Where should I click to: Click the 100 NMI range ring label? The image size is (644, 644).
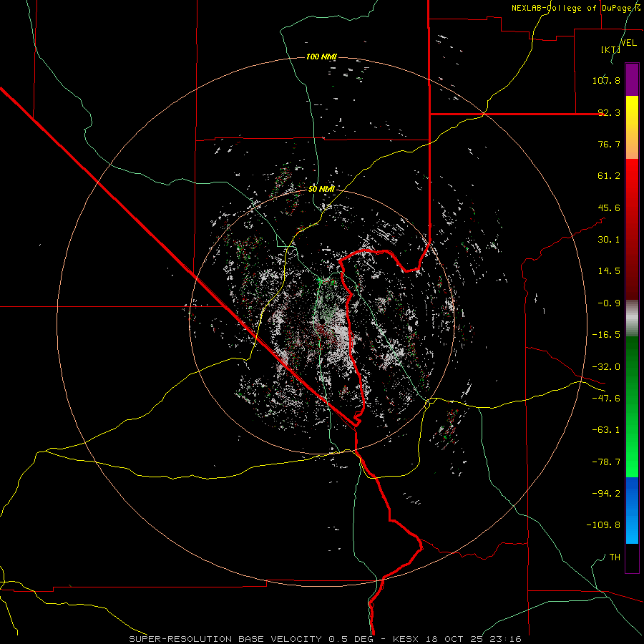click(x=321, y=57)
